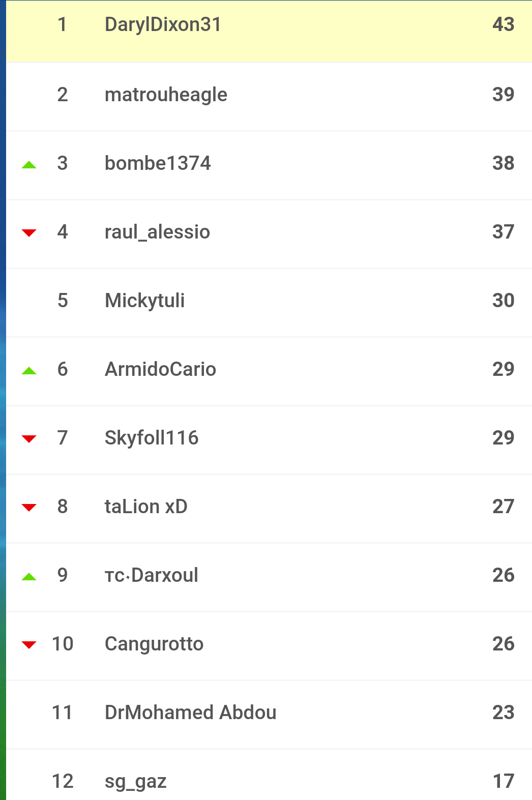Click rank number 12 for sg_gaz
This screenshot has height=800, width=532.
[x=63, y=781]
